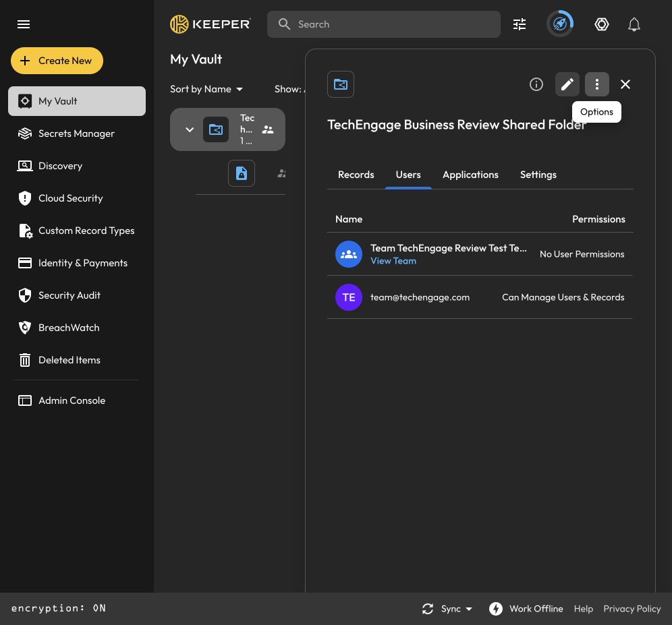Click the team avatar icon
The height and width of the screenshot is (625, 672).
[348, 254]
